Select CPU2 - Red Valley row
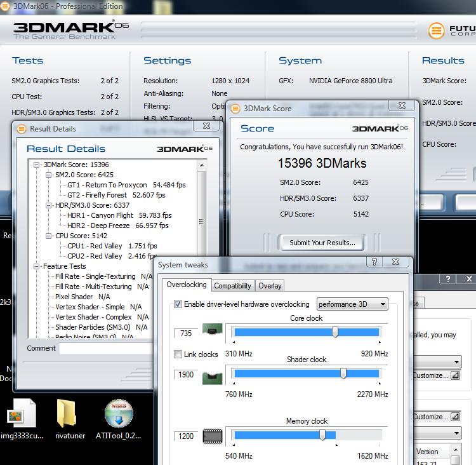Screen dimensions: 476x465 pos(112,256)
